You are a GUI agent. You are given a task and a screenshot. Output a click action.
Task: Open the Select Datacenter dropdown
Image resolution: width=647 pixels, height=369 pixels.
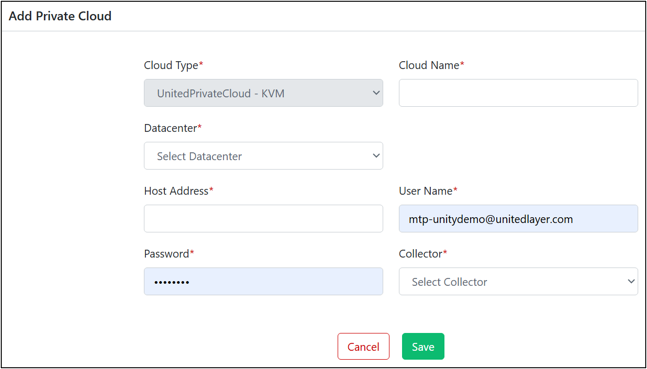click(263, 156)
